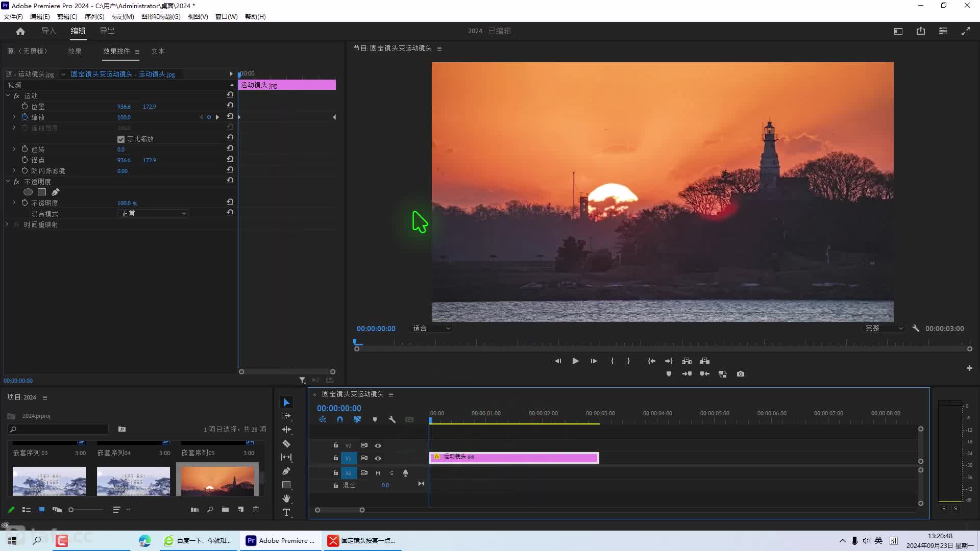
Task: Expand the 防闪烁滤镜 property
Action: tap(14, 170)
